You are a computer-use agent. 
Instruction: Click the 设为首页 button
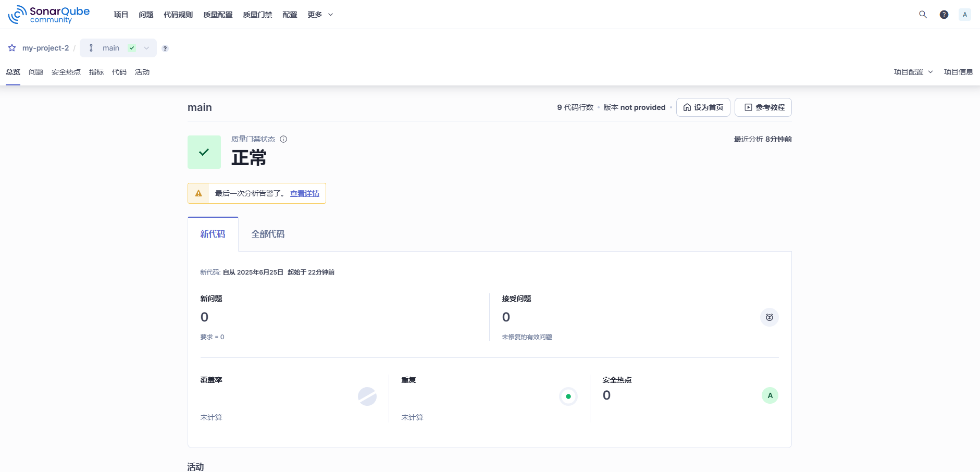[x=703, y=107]
